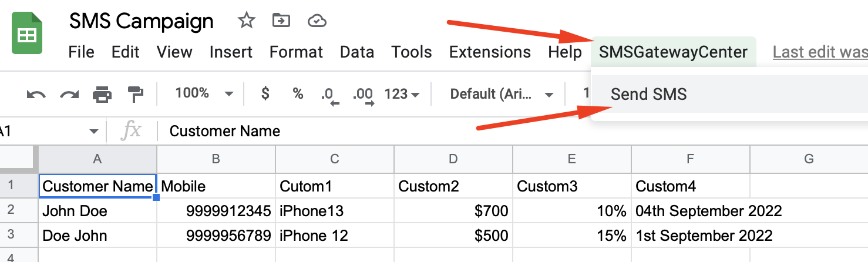Viewport: 868px width, 262px height.
Task: Format selection as currency
Action: [265, 93]
